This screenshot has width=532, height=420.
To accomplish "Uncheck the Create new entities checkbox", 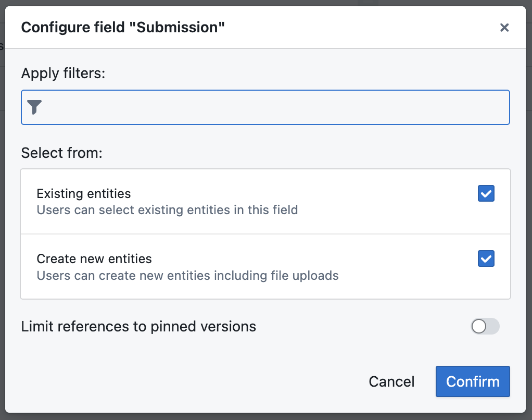I will [486, 258].
